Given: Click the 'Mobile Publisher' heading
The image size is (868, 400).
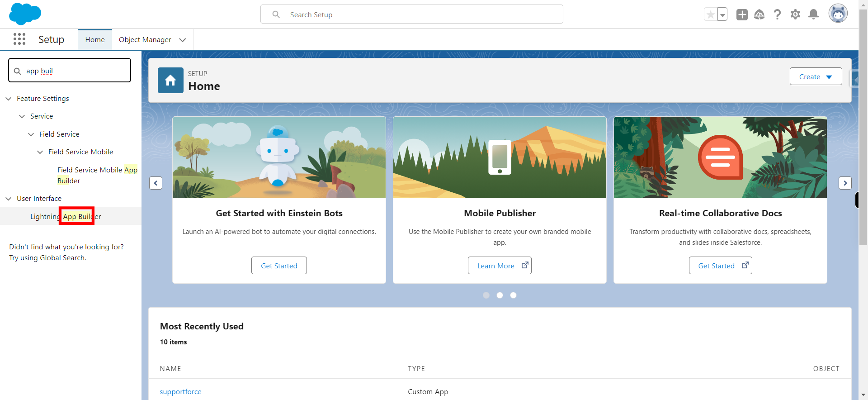Looking at the screenshot, I should tap(500, 213).
